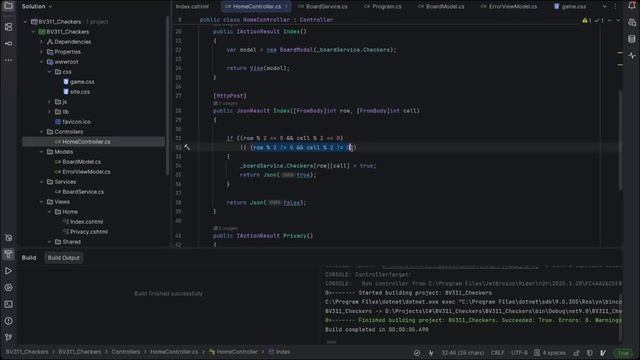Open the Git tool window icon
Image resolution: width=640 pixels, height=360 pixels.
point(8,337)
